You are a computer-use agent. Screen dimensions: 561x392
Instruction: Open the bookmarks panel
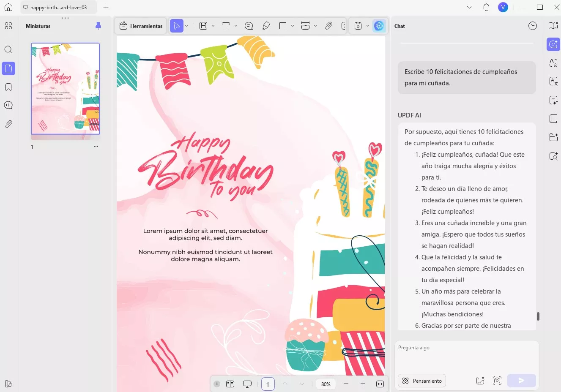click(8, 87)
